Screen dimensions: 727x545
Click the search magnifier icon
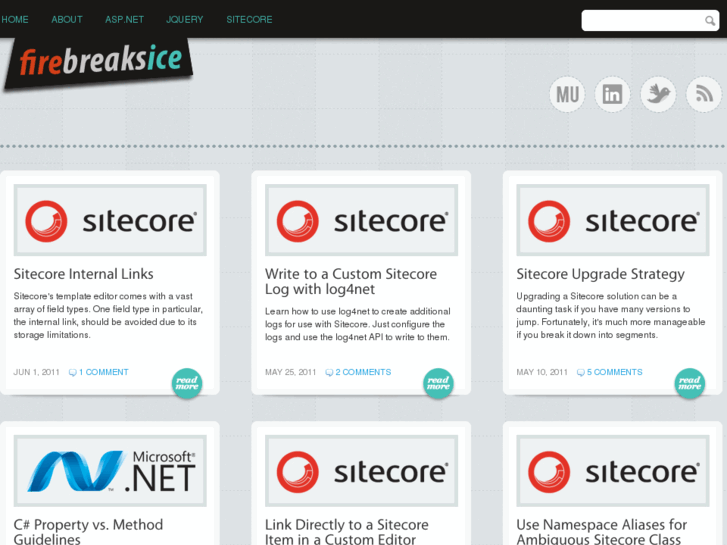[710, 21]
